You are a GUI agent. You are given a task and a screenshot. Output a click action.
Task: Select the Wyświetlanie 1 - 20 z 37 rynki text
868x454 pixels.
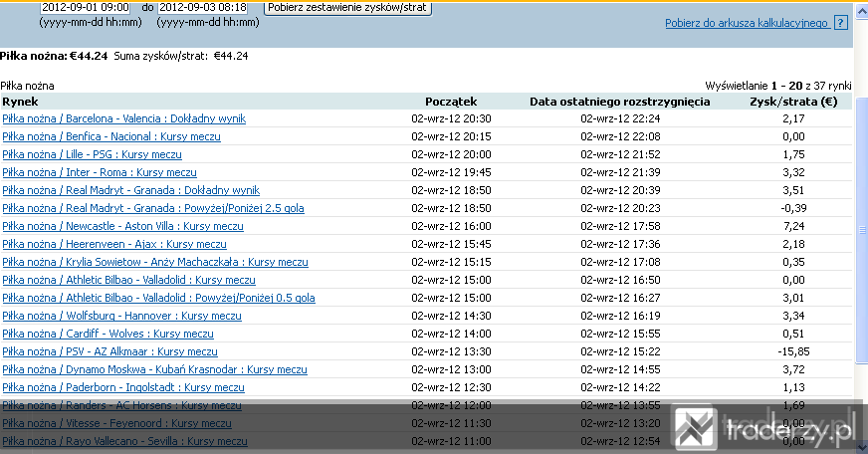point(778,86)
